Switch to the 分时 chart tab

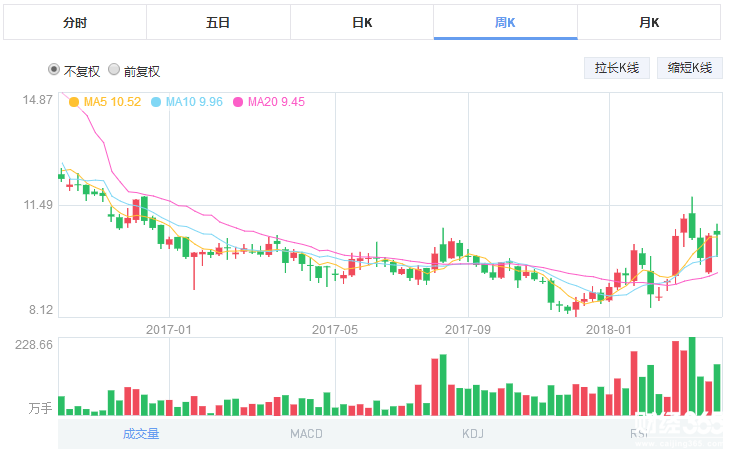[x=74, y=22]
